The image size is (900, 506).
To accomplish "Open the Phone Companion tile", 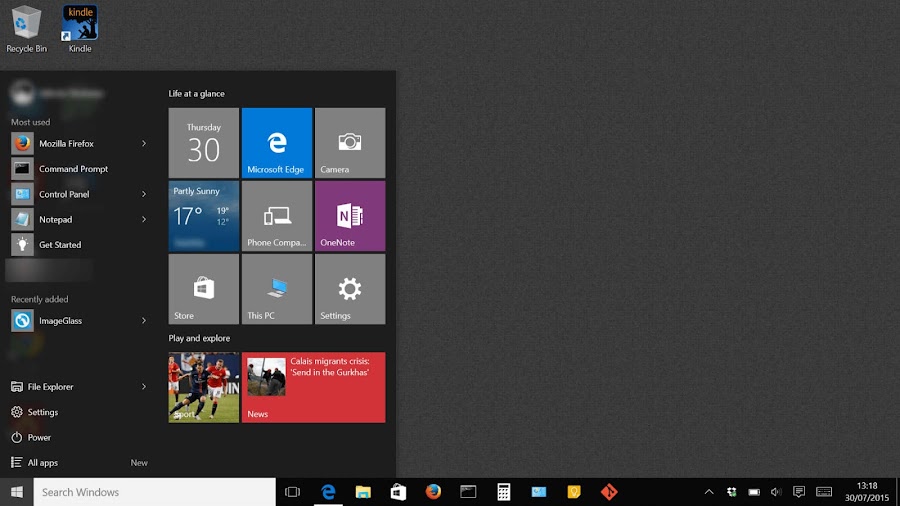I will [x=277, y=216].
